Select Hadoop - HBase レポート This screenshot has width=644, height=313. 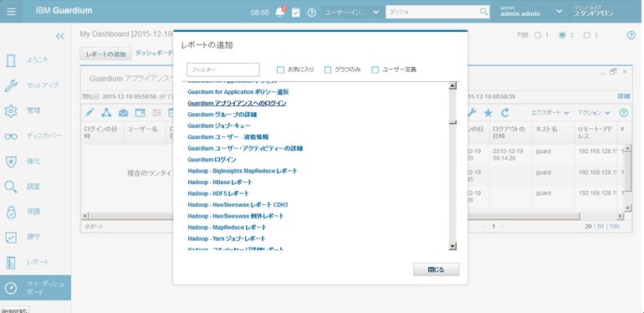pyautogui.click(x=220, y=182)
